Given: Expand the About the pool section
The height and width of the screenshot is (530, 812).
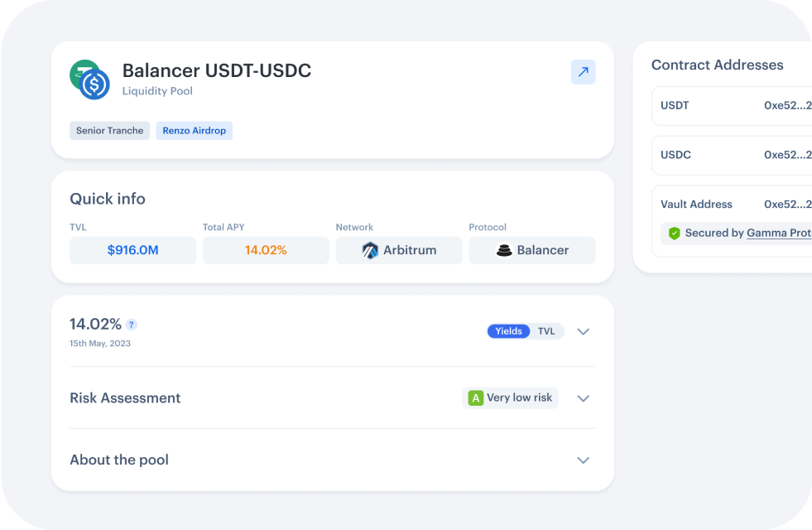Looking at the screenshot, I should click(x=583, y=460).
